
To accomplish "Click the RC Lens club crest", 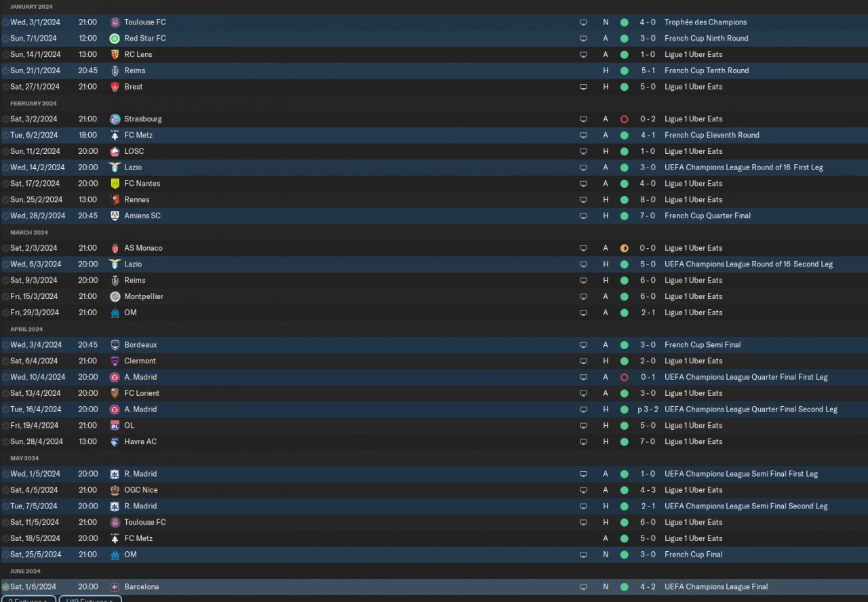I will click(x=115, y=55).
